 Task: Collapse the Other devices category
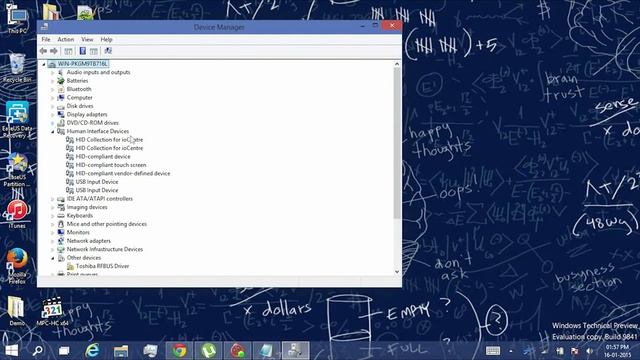point(53,258)
